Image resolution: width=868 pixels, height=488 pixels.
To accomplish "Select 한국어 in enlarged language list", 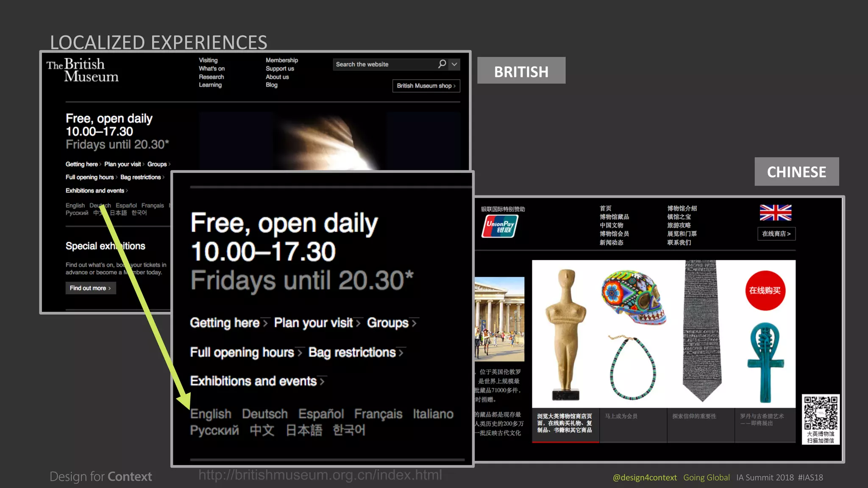I will 349,430.
